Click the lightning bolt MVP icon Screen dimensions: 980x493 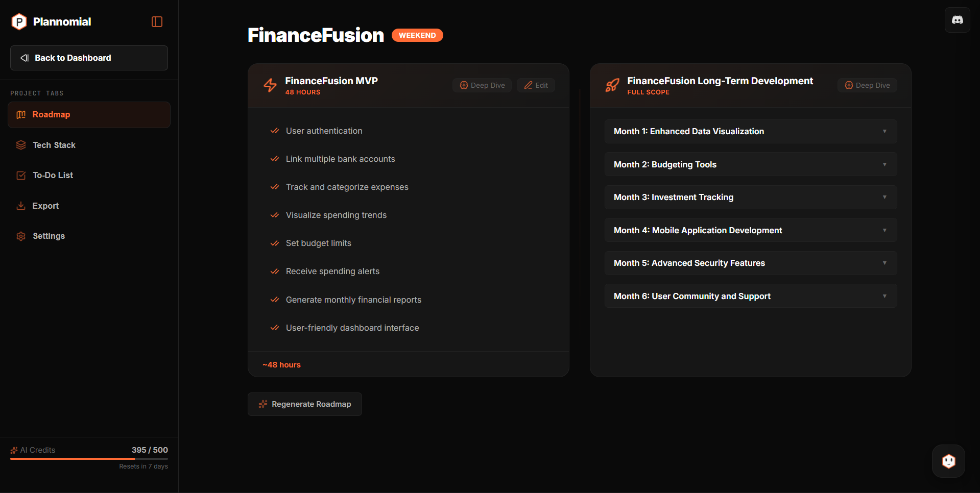[x=270, y=85]
